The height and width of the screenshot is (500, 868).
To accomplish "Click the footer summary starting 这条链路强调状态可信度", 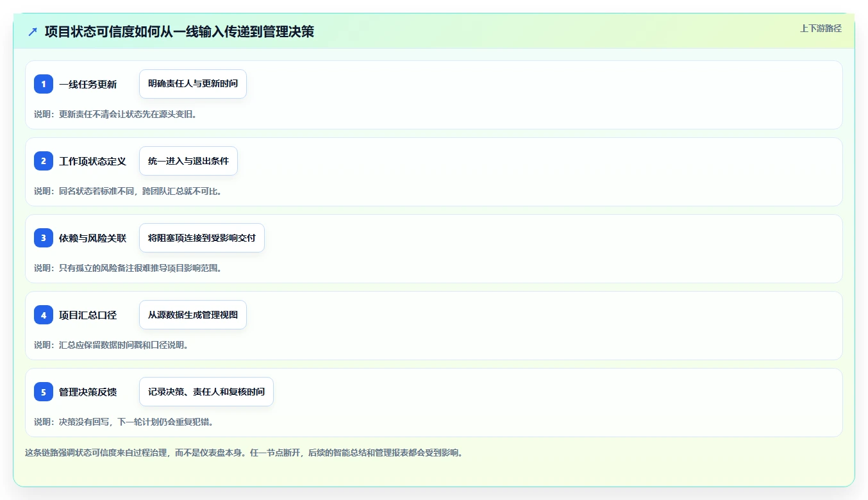I will click(244, 453).
